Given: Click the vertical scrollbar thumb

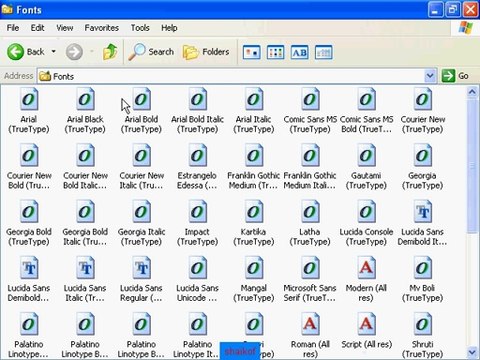Looking at the screenshot, I should click(x=472, y=165).
